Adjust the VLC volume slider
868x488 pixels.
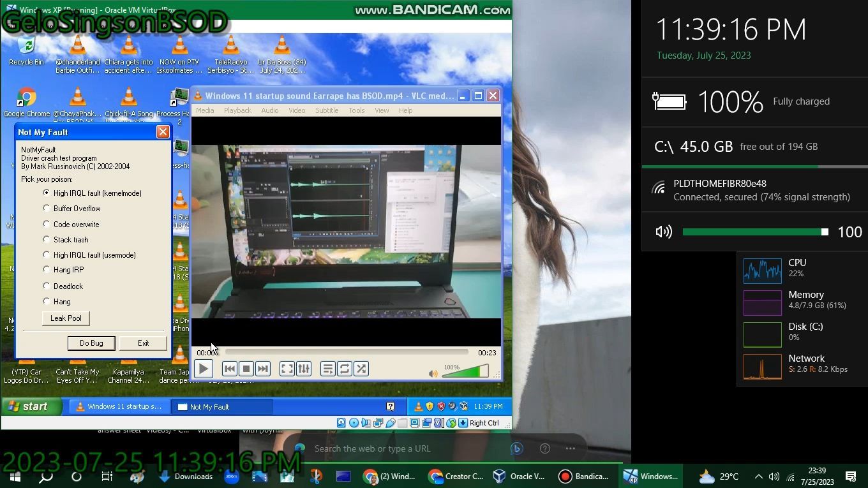coord(465,371)
